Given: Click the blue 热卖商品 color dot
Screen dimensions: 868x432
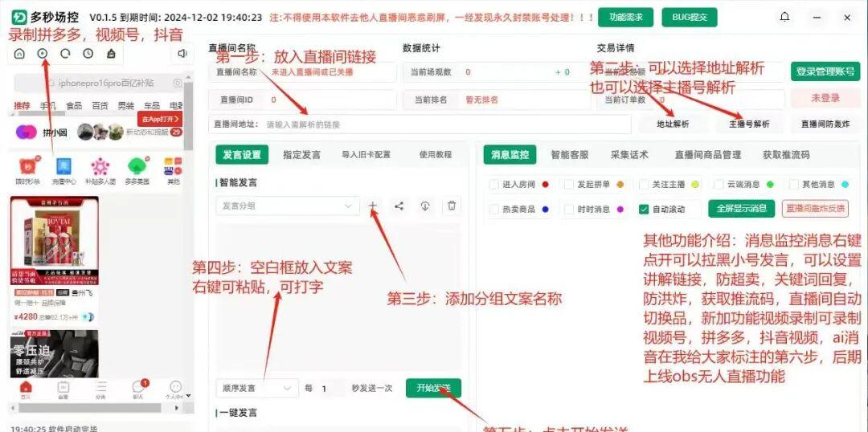Looking at the screenshot, I should (546, 209).
